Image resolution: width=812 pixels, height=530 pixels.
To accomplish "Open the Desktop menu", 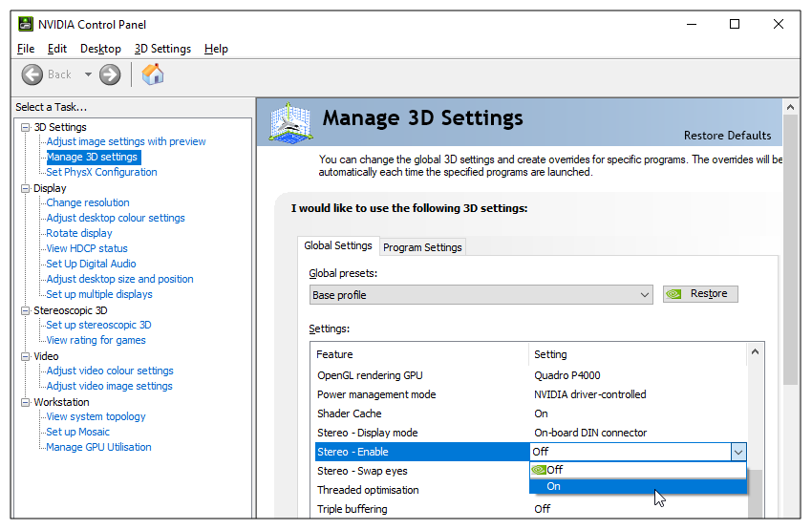I will coord(100,49).
